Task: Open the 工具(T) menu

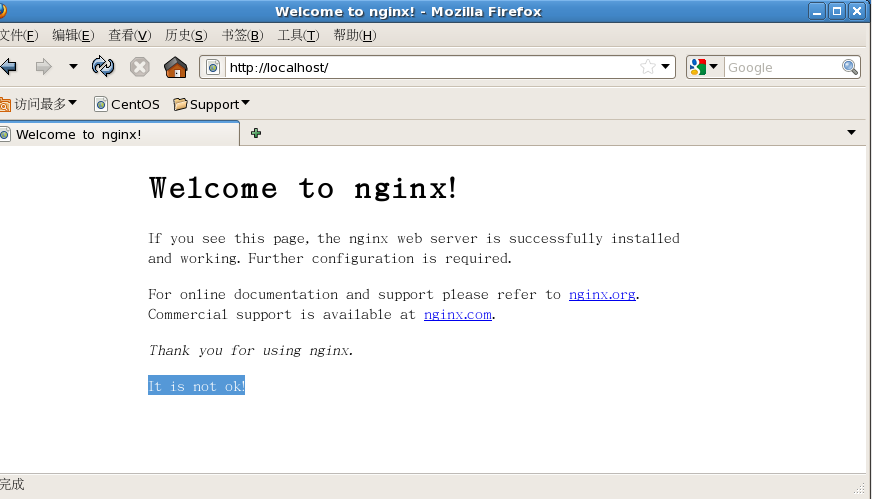Action: click(298, 36)
